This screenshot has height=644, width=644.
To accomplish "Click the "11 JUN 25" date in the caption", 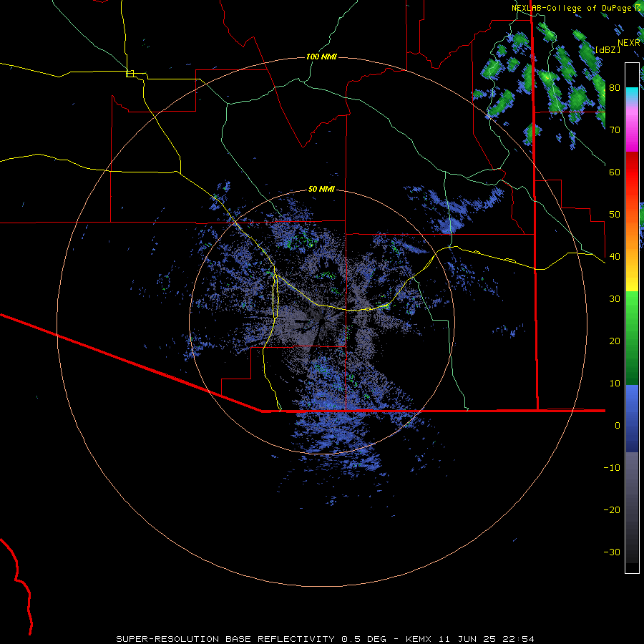I will [x=467, y=639].
